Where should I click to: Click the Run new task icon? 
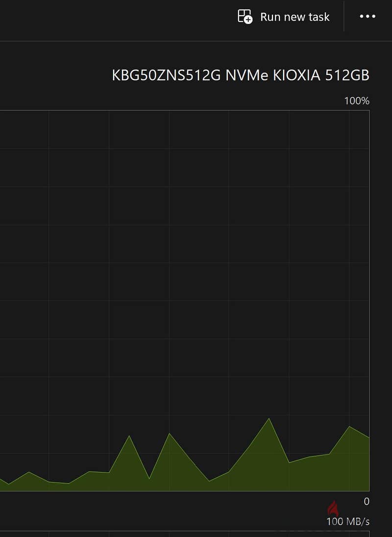[245, 17]
